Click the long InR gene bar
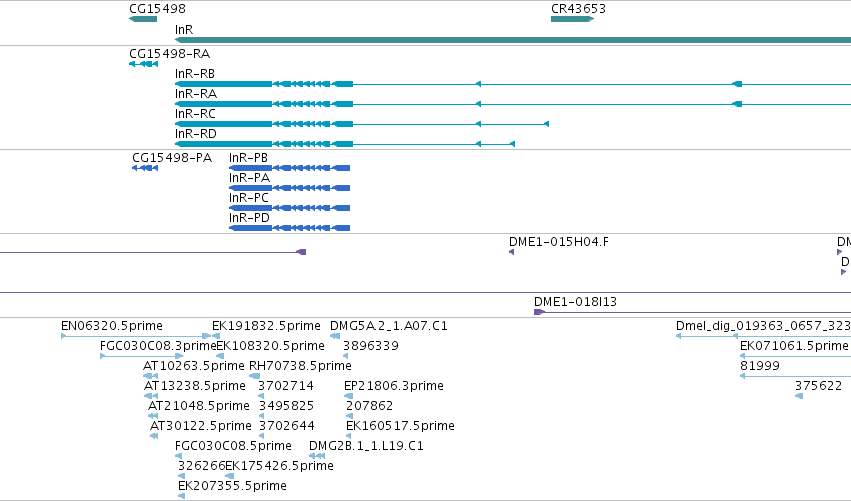851x501 pixels. pos(513,40)
